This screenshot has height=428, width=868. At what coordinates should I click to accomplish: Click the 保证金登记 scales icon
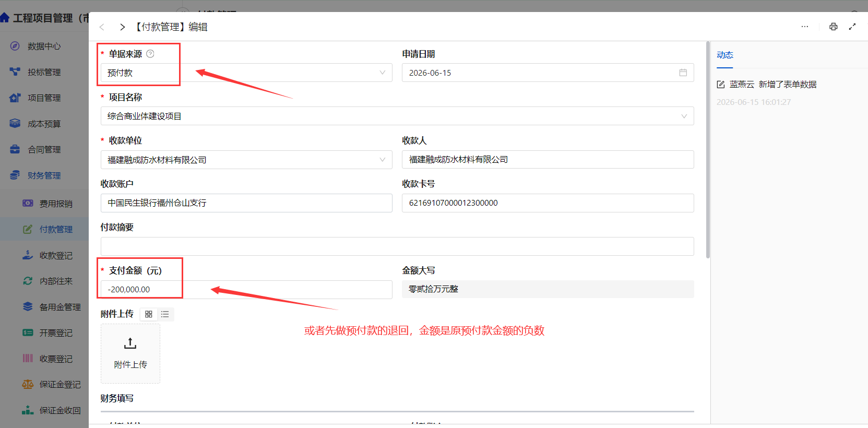click(x=28, y=384)
